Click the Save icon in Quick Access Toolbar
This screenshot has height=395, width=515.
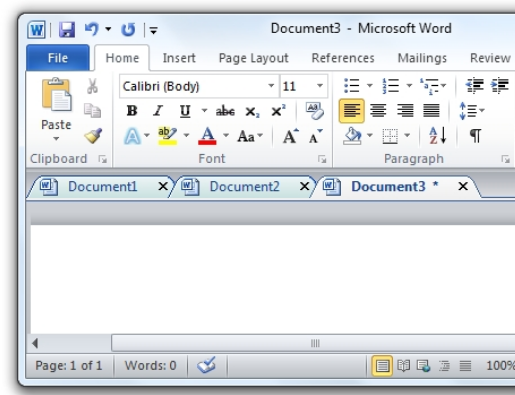(67, 29)
